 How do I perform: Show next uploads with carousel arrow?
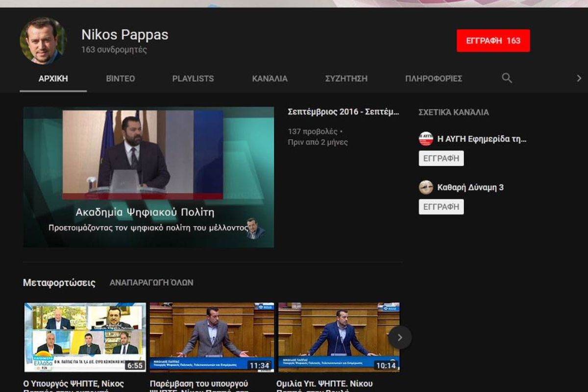(x=399, y=337)
